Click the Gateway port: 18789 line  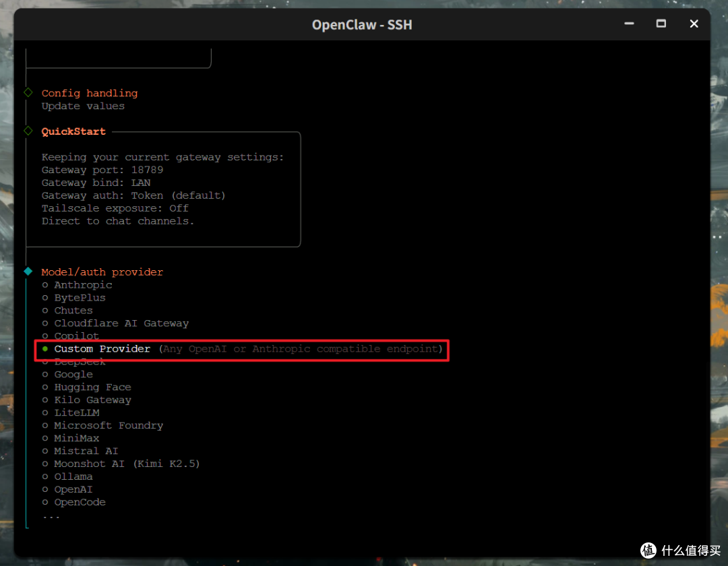[x=102, y=170]
